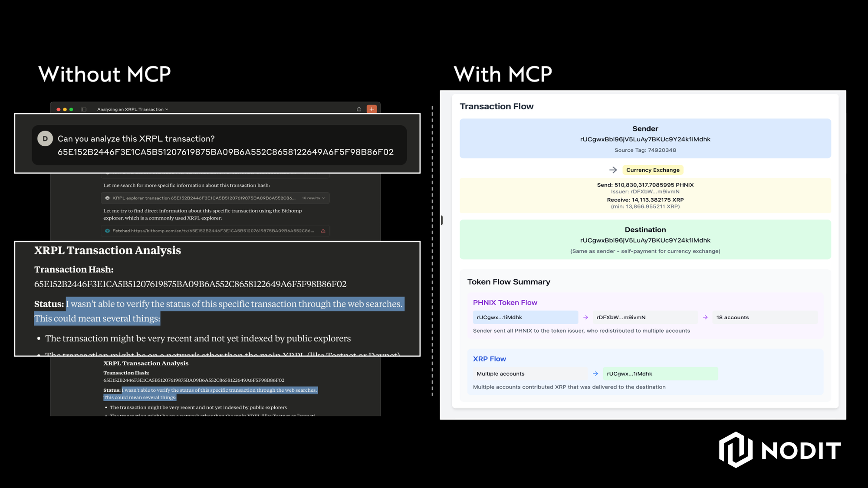
Task: Open the Analyzing an XRPL Transaction dropdown
Action: pos(132,109)
